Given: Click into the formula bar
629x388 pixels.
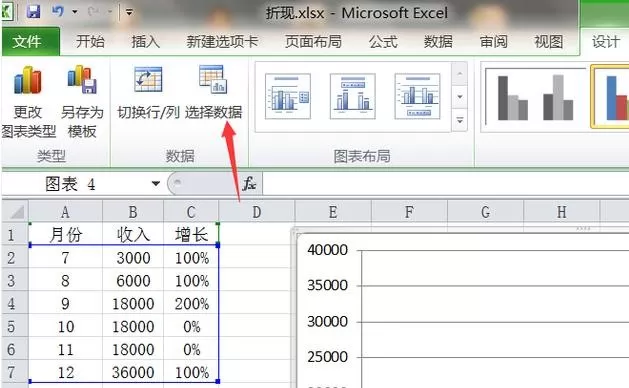Looking at the screenshot, I should tap(445, 184).
